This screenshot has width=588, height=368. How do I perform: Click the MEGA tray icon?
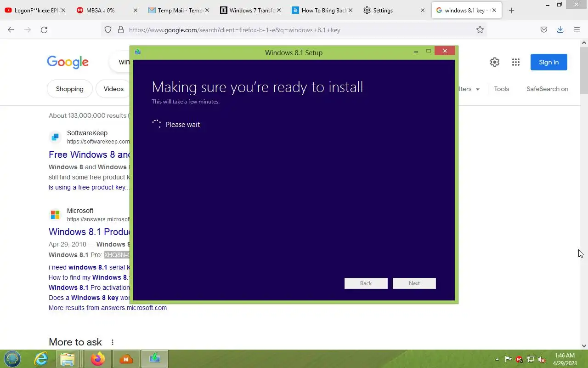coord(520,359)
